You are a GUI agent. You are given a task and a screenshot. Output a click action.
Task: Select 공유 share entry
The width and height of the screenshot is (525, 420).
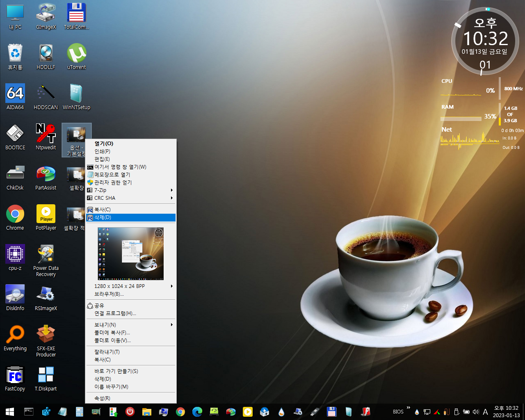pos(131,306)
